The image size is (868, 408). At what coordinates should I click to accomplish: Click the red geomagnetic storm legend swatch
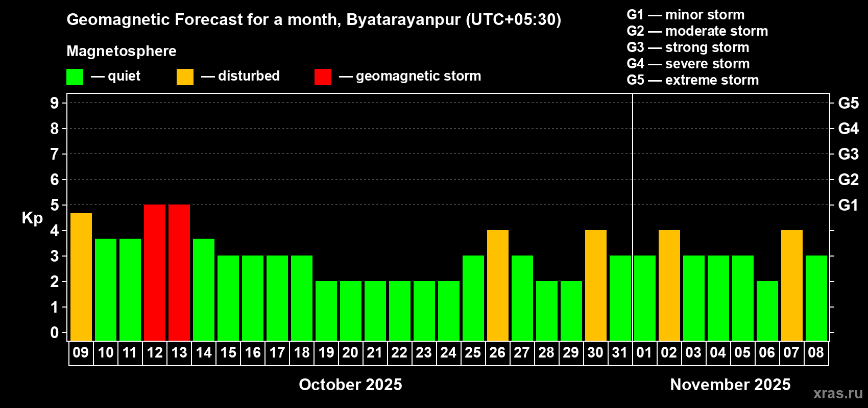323,77
